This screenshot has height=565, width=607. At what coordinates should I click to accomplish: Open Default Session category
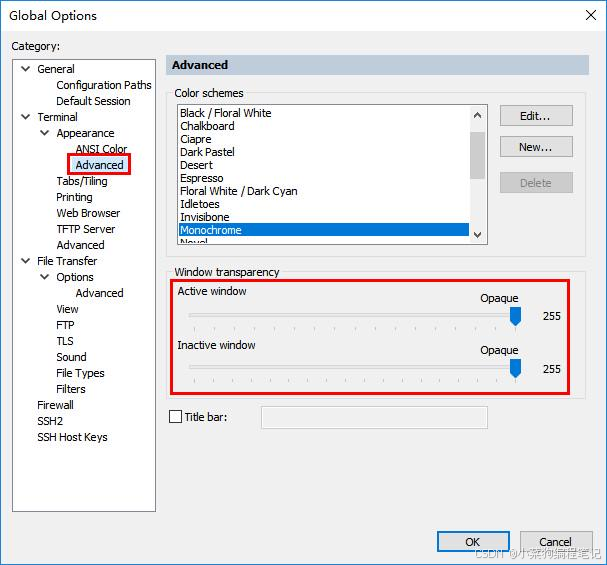tap(93, 101)
